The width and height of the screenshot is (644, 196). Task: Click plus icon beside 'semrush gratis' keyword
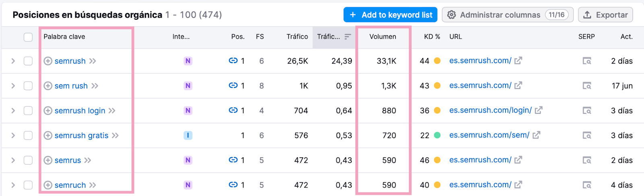coord(48,136)
